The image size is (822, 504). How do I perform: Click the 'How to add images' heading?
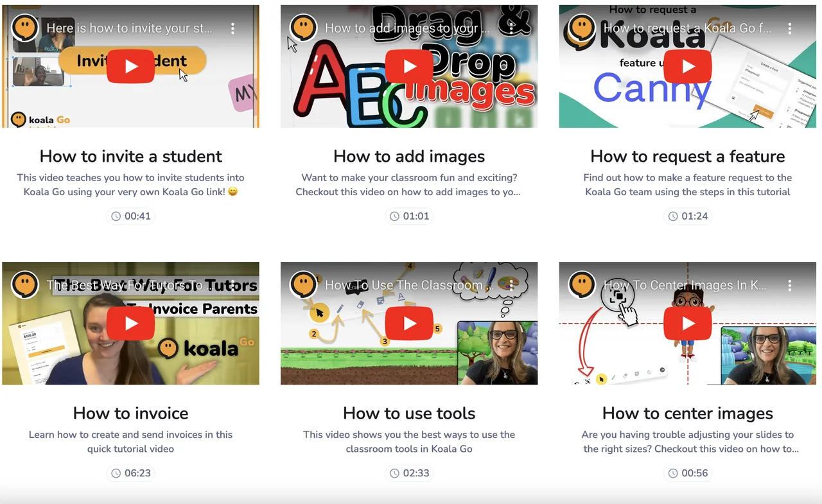tap(409, 156)
